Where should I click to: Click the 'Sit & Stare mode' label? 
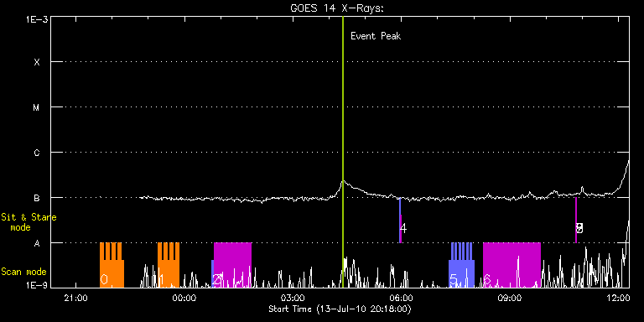pyautogui.click(x=29, y=222)
